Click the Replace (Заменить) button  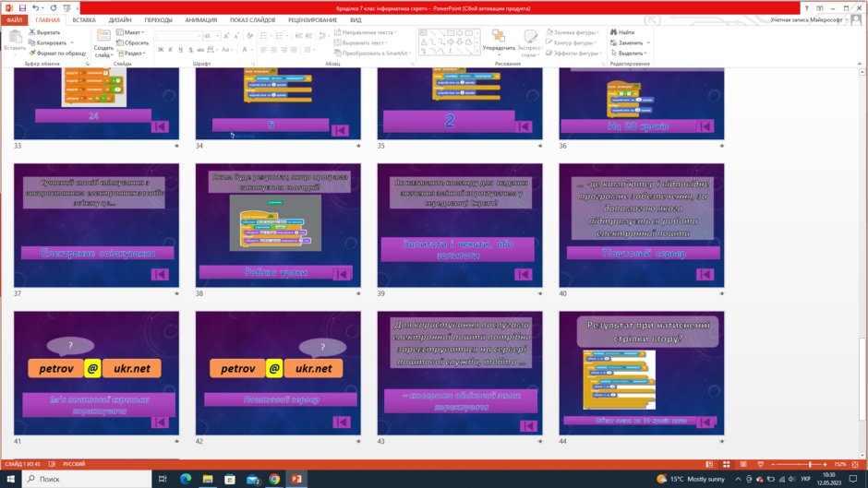630,42
